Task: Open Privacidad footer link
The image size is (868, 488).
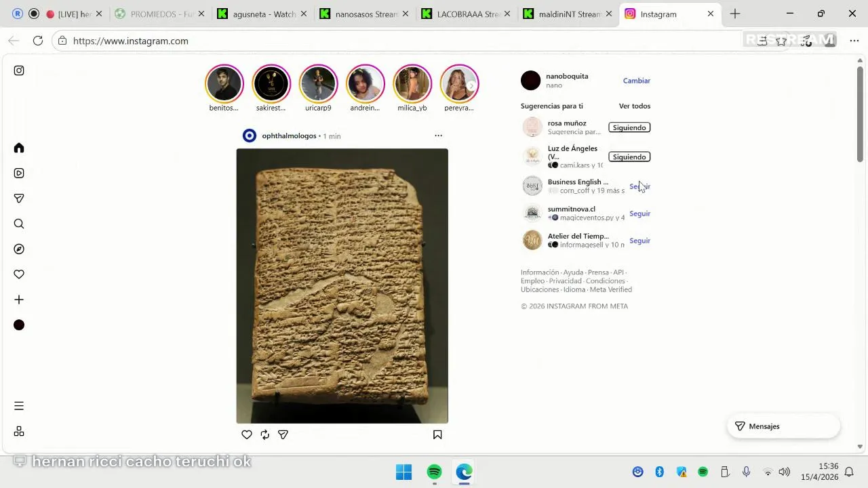Action: pos(566,281)
